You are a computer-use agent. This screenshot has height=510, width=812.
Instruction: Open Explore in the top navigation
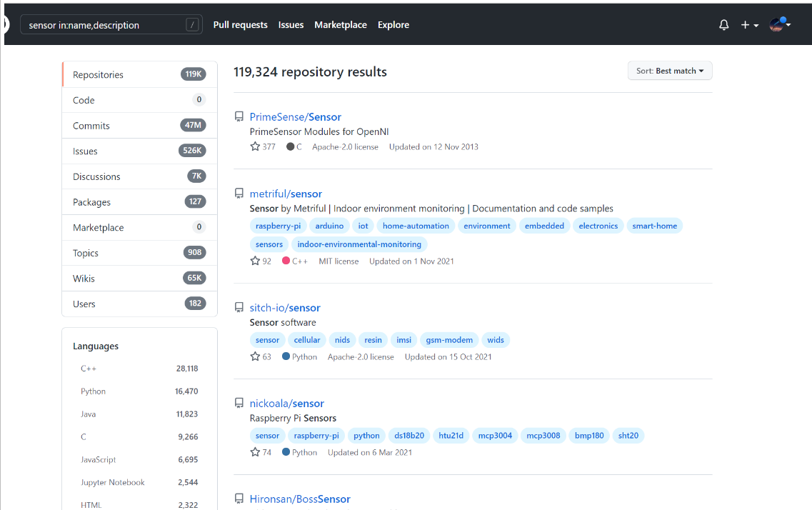coord(393,25)
